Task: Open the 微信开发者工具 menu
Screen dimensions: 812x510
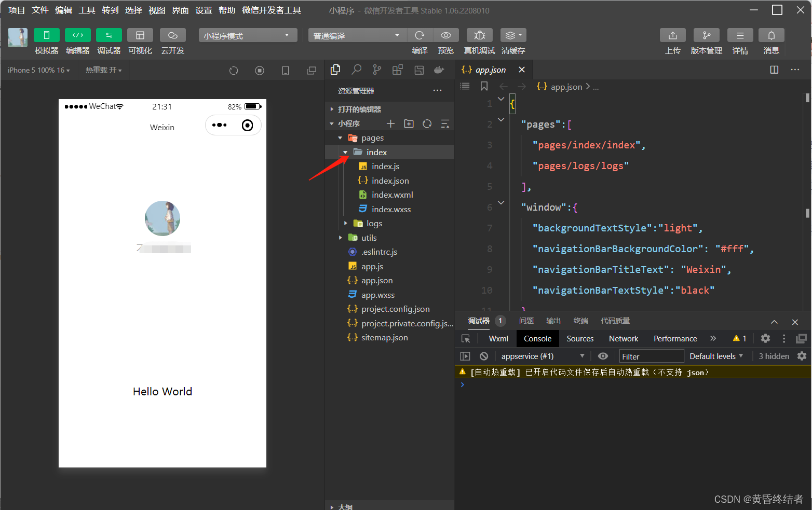Action: [272, 10]
